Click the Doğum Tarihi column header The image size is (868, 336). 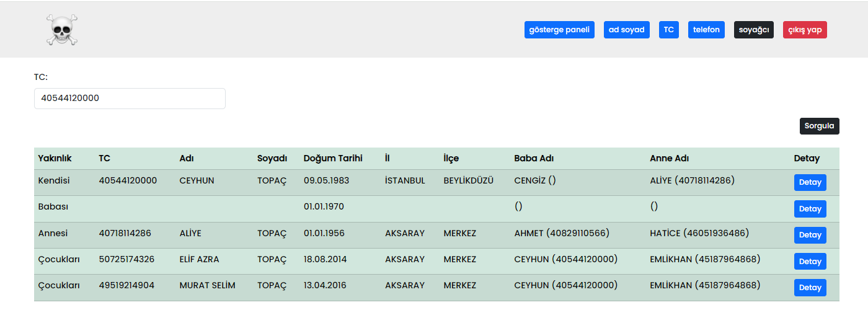[x=333, y=158]
